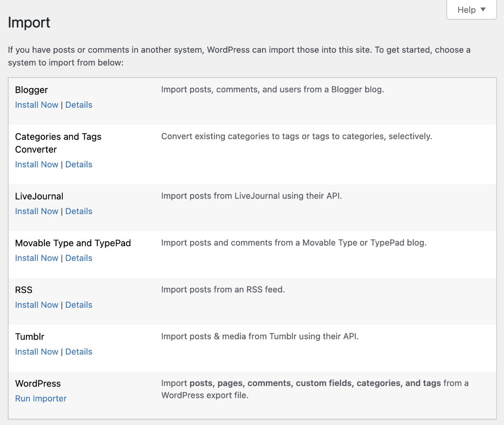
Task: Open Details for Movable Type and TypePad
Action: coord(79,258)
